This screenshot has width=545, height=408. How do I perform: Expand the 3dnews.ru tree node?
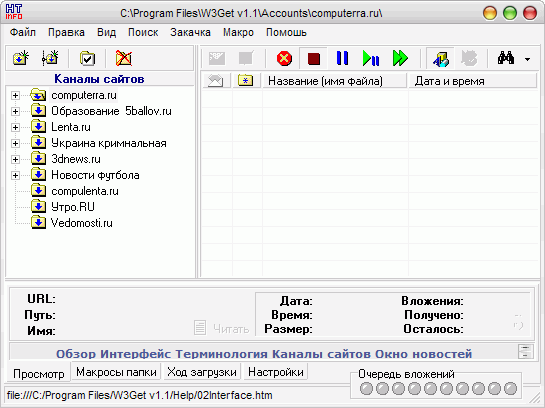pyautogui.click(x=15, y=159)
